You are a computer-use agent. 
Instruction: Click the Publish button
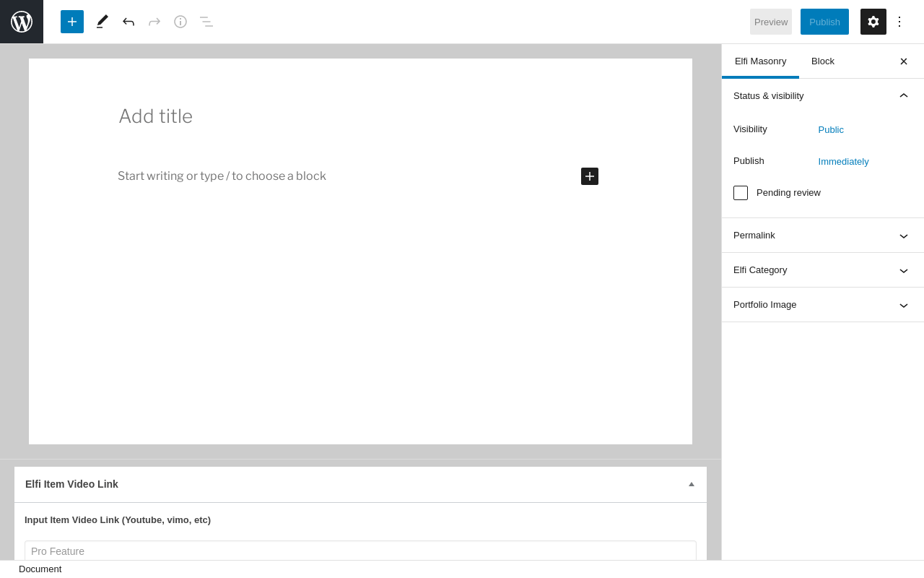[824, 22]
